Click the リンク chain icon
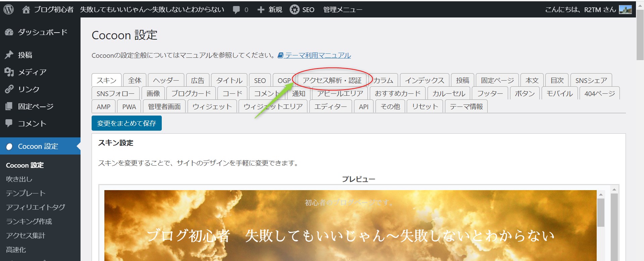This screenshot has height=261, width=644. pyautogui.click(x=9, y=89)
